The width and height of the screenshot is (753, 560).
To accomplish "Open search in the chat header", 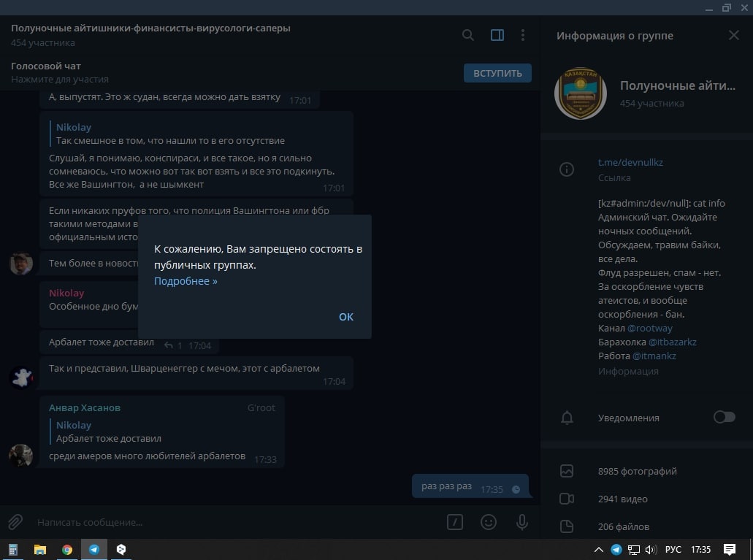I will (x=467, y=35).
